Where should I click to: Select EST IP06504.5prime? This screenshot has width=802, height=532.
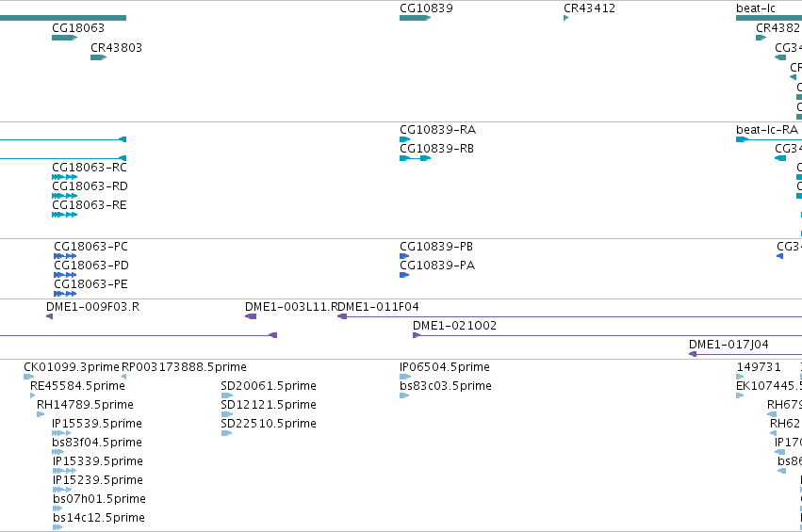[x=445, y=367]
